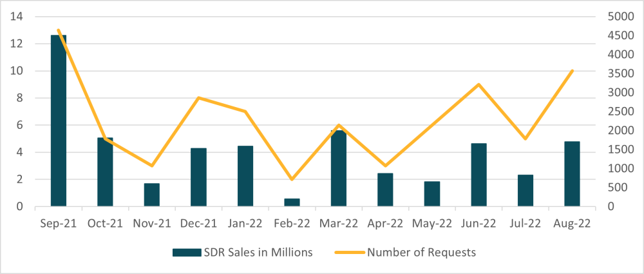Viewport: 644px width, 274px height.
Task: Click the requests line peak at Jun-22
Action: point(478,84)
